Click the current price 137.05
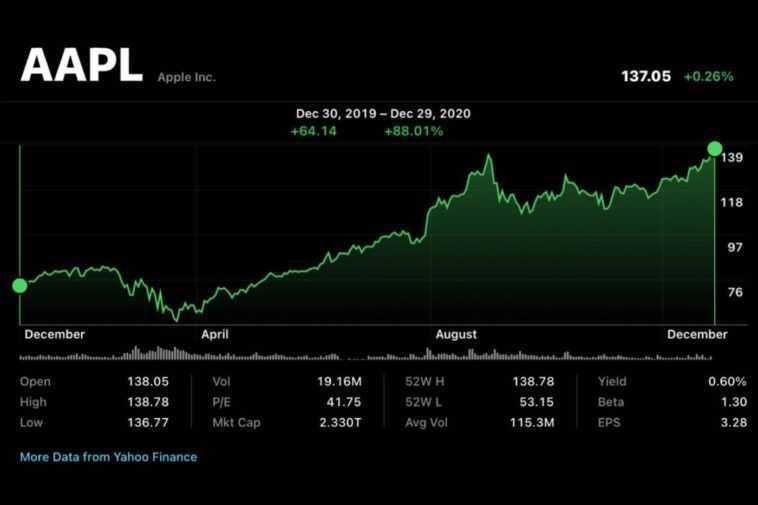Viewport: 758px width, 505px height. point(646,76)
